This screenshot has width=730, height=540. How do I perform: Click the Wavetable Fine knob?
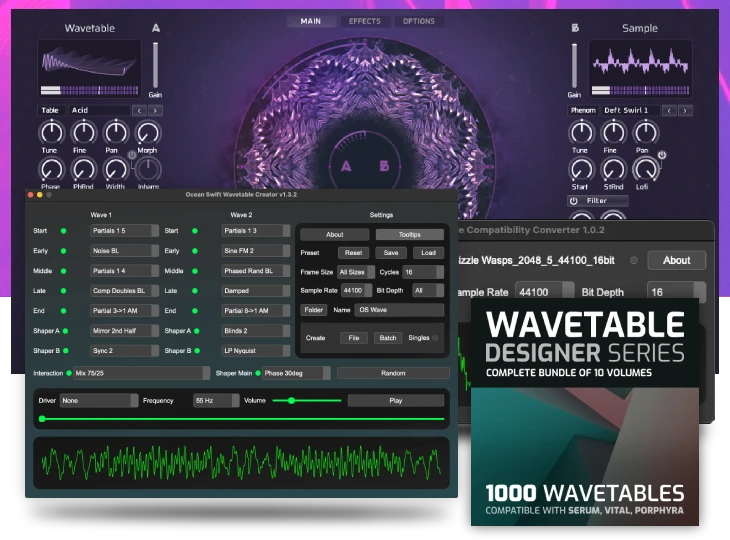[83, 133]
